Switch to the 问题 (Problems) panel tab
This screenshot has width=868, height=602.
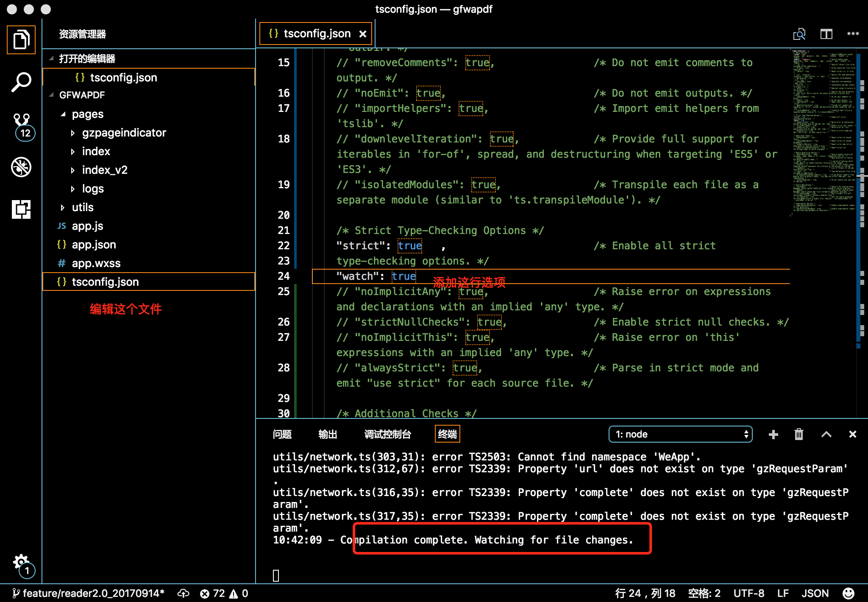point(282,434)
